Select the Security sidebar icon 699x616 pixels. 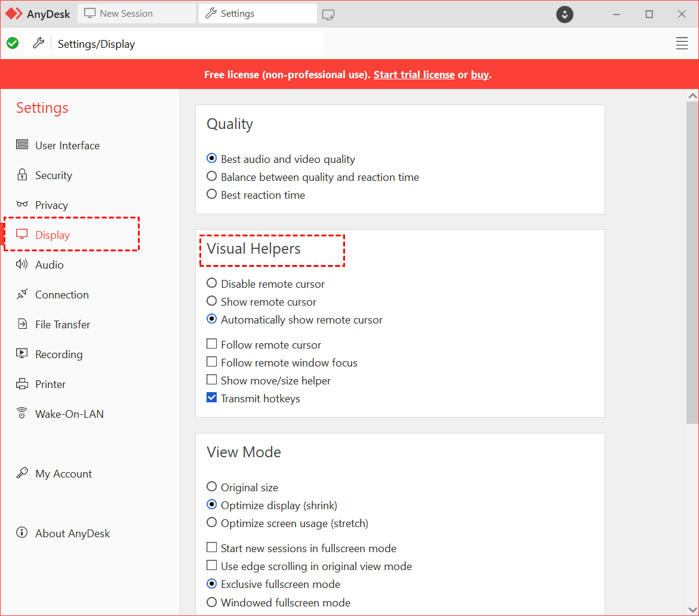point(21,175)
